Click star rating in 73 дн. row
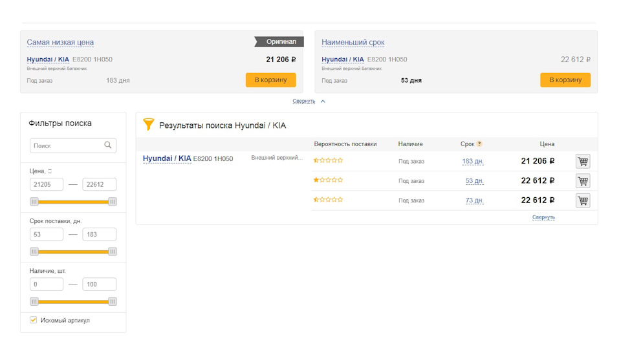 pyautogui.click(x=328, y=199)
